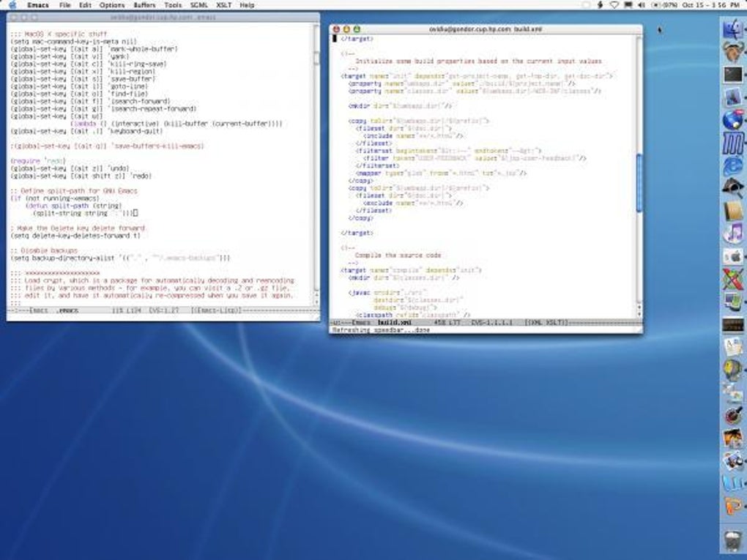The width and height of the screenshot is (747, 560).
Task: Click the (Emacs-Lisp) mode indicator
Action: 216,310
